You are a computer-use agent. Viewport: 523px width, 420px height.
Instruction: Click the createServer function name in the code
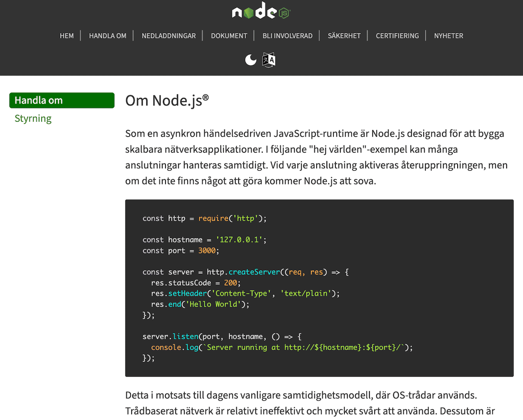coord(253,272)
